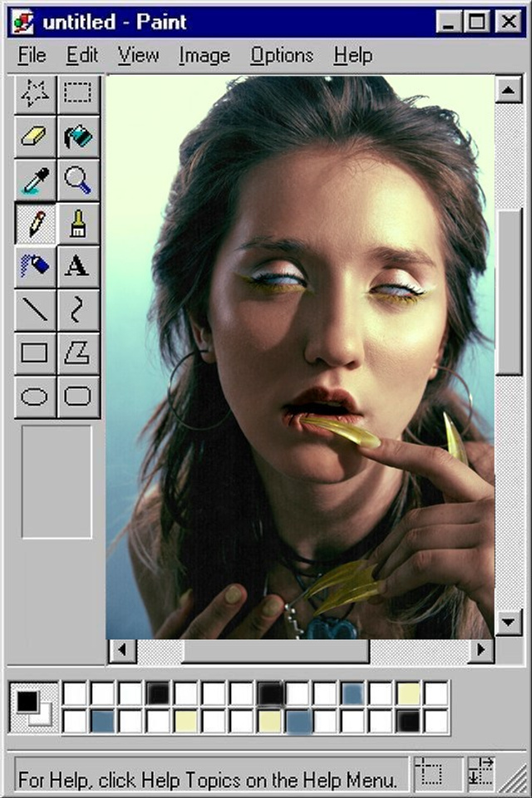This screenshot has width=532, height=798.
Task: Select the Free-Form Select star tool
Action: (35, 92)
